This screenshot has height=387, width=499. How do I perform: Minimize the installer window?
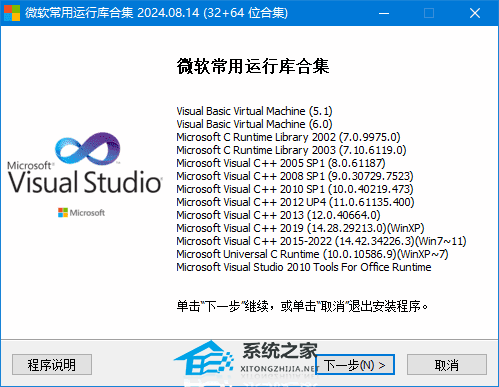[x=384, y=13]
